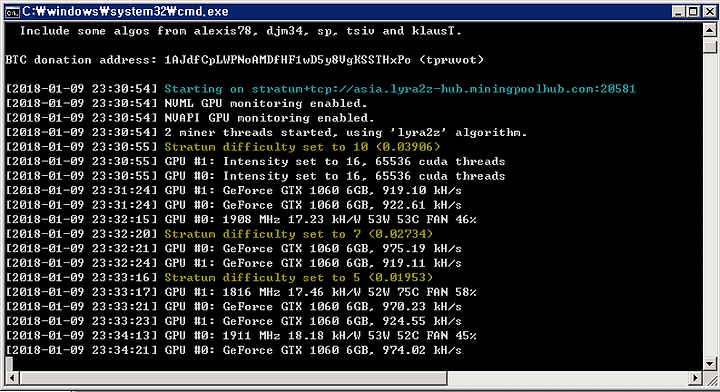Close the cmd.exe window
The height and width of the screenshot is (392, 720).
pyautogui.click(x=710, y=12)
